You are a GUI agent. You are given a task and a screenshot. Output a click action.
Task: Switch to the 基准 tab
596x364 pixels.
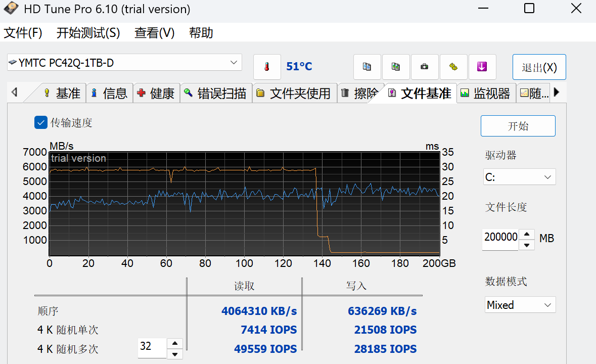pos(62,93)
